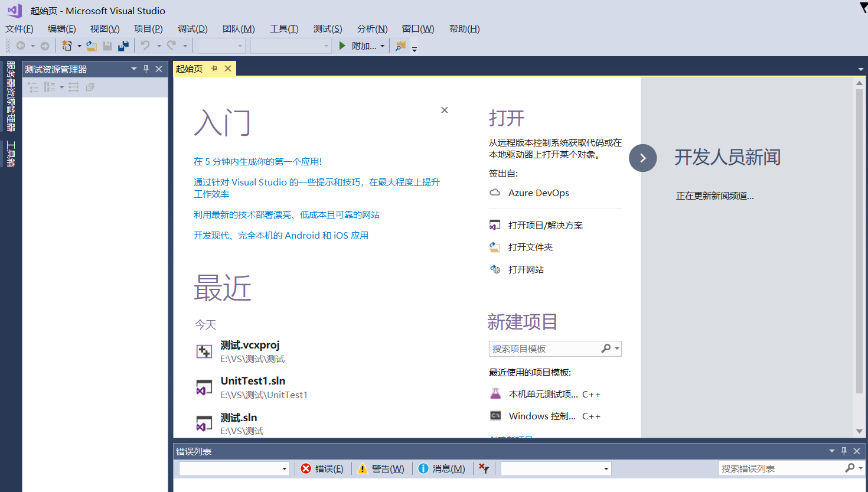Click the 打开项目/解决方案 icon
This screenshot has height=492, width=868.
coord(495,225)
